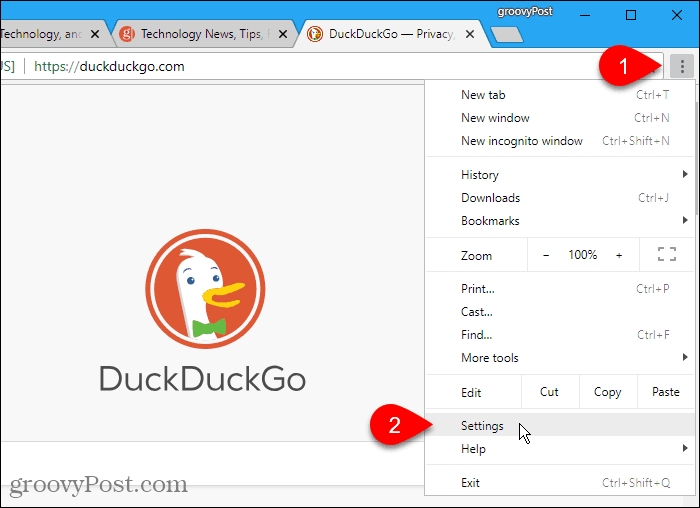Choose New window menu entry
Screen dimensions: 700x508
click(560, 118)
